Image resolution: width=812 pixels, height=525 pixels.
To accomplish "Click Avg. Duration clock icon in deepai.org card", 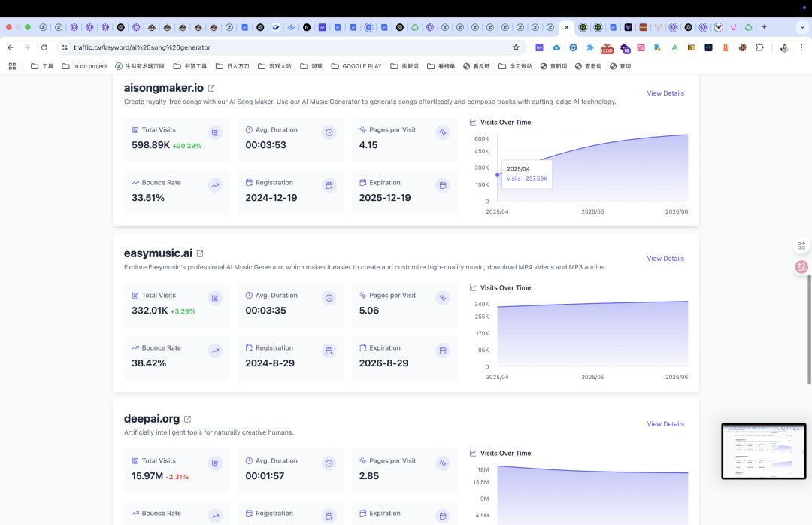I will click(x=329, y=463).
